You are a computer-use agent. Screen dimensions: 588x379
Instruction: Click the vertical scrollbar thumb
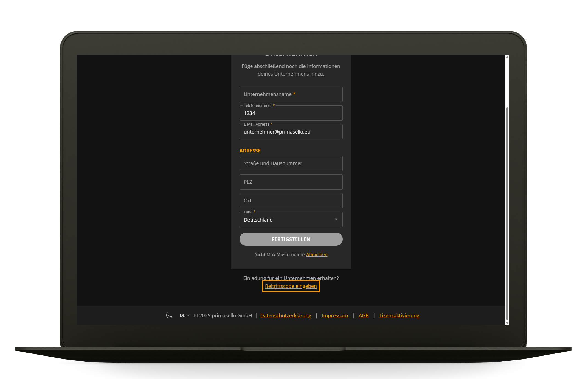pos(507,214)
